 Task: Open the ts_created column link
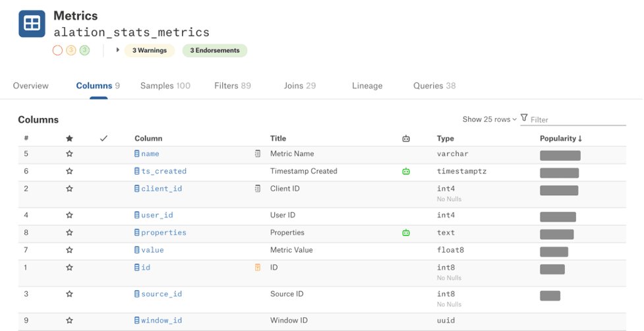(163, 171)
